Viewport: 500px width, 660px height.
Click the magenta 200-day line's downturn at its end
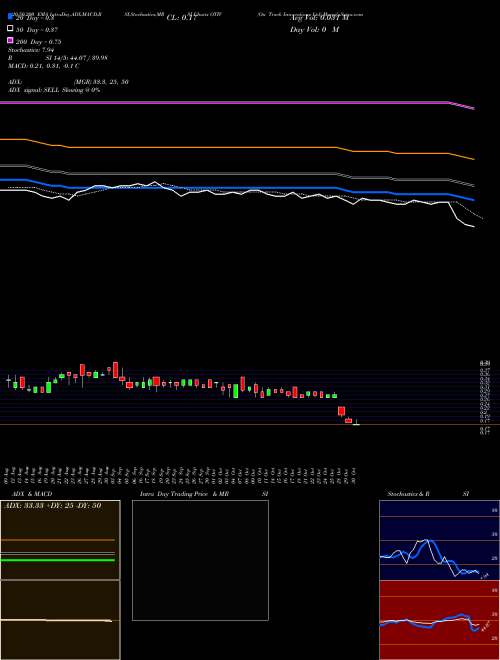click(462, 105)
